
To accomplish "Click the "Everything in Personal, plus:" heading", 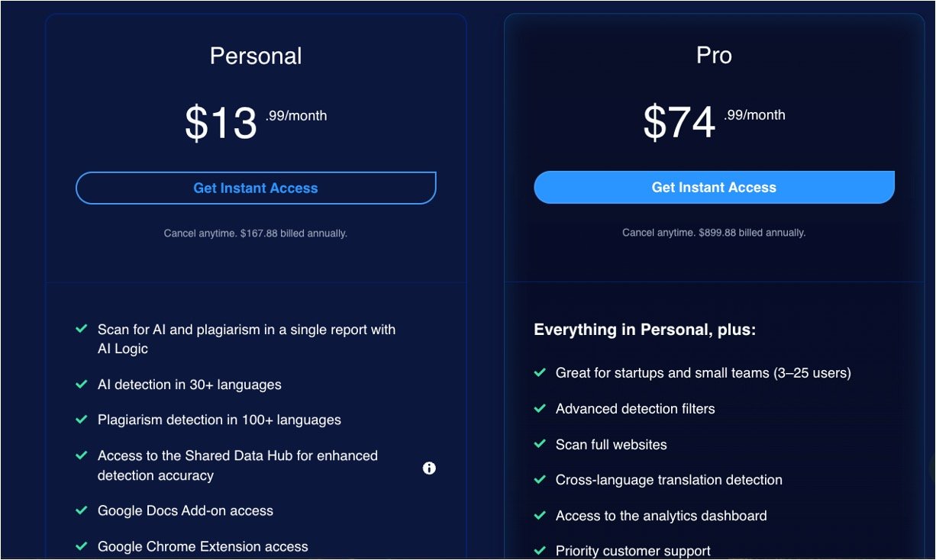I will (x=644, y=330).
